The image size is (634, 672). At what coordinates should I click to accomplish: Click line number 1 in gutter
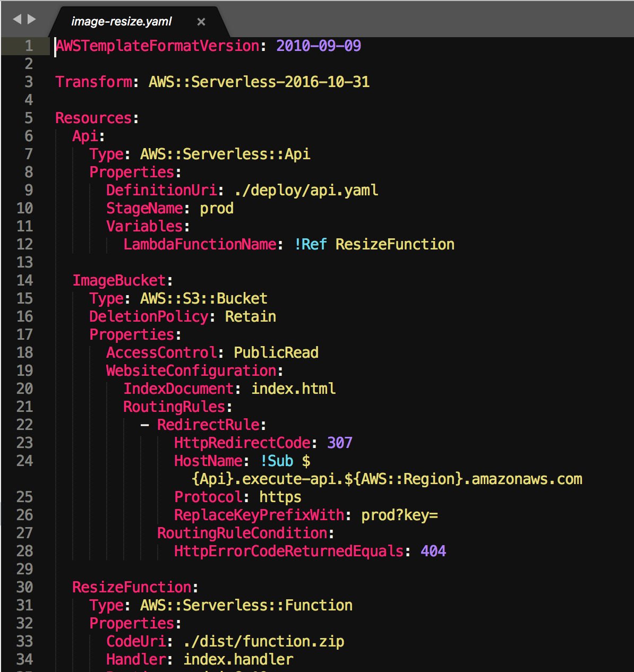(29, 46)
